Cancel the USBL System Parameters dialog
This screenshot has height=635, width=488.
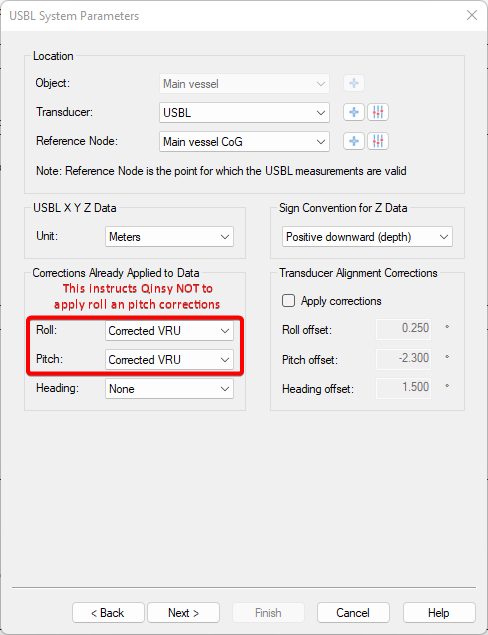(353, 613)
